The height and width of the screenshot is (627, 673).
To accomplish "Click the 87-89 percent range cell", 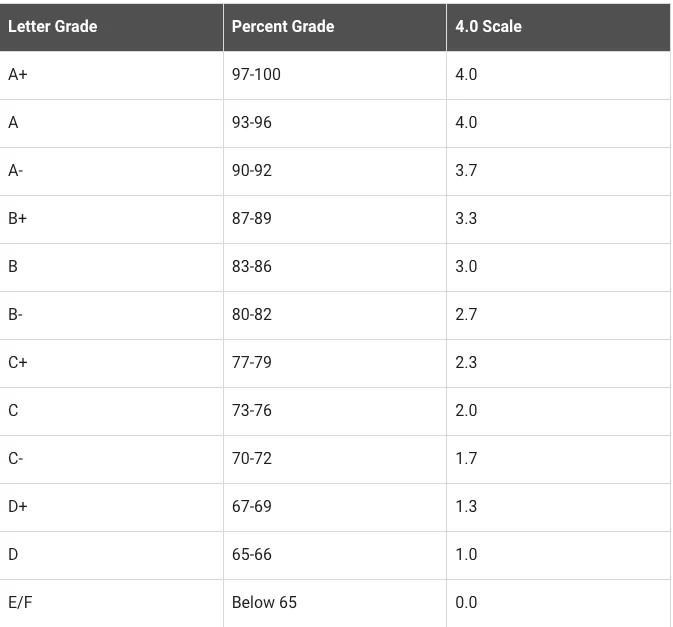I will [x=252, y=219].
